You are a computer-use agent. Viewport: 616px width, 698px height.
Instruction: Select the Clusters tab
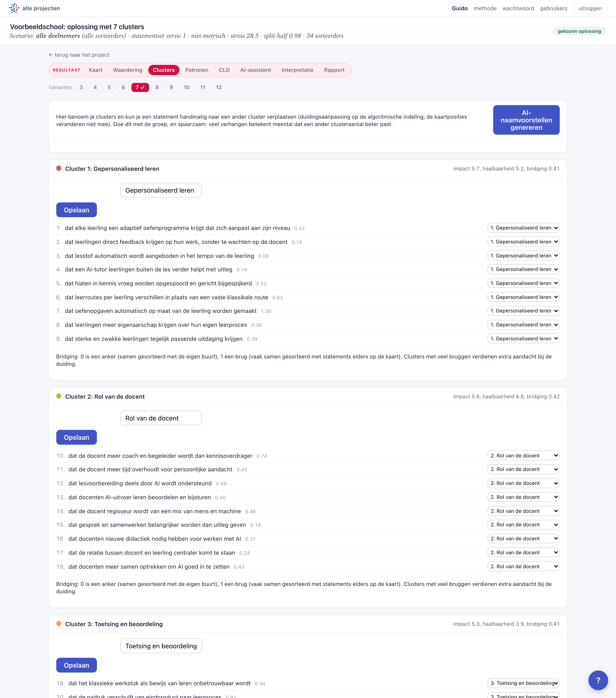click(x=164, y=70)
